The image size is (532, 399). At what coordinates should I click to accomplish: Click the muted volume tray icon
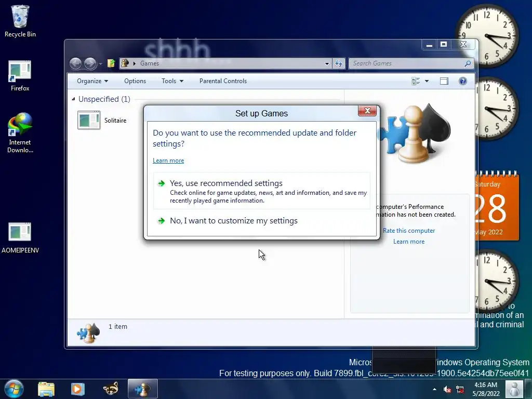[x=447, y=390]
